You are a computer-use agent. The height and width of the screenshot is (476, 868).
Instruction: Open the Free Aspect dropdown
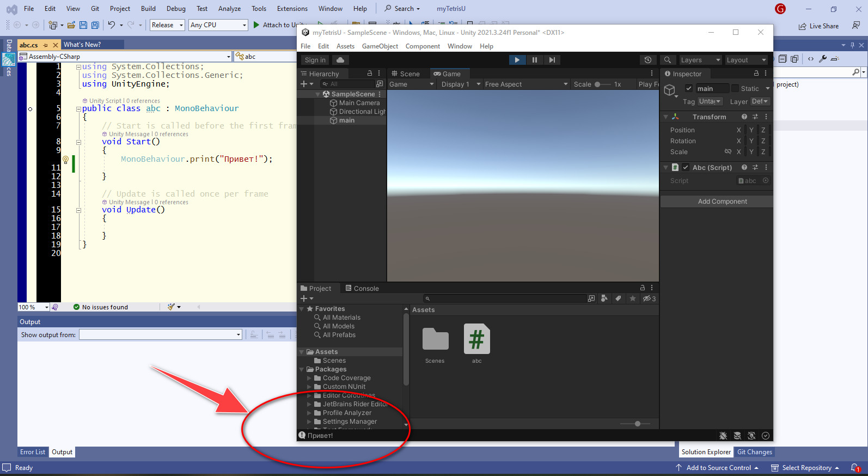click(526, 84)
